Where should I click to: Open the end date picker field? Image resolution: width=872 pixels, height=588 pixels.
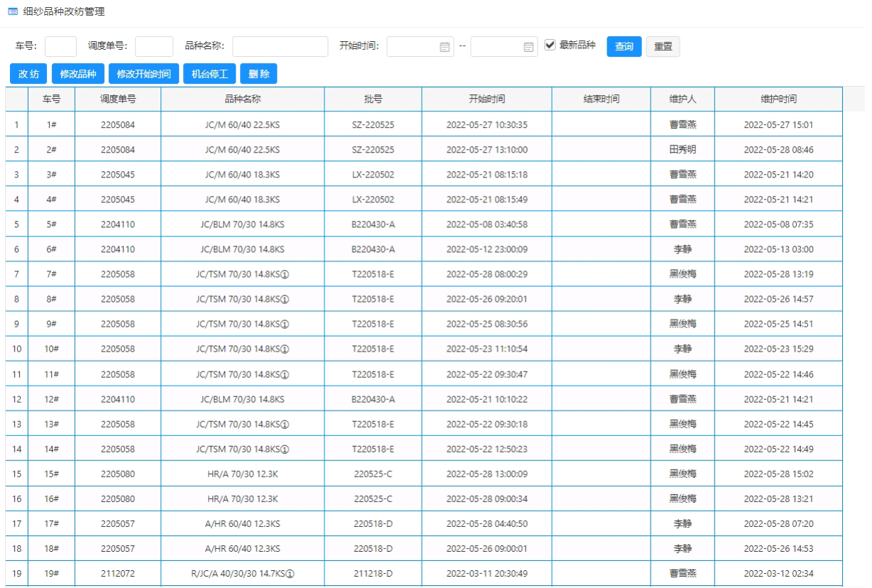click(x=504, y=46)
